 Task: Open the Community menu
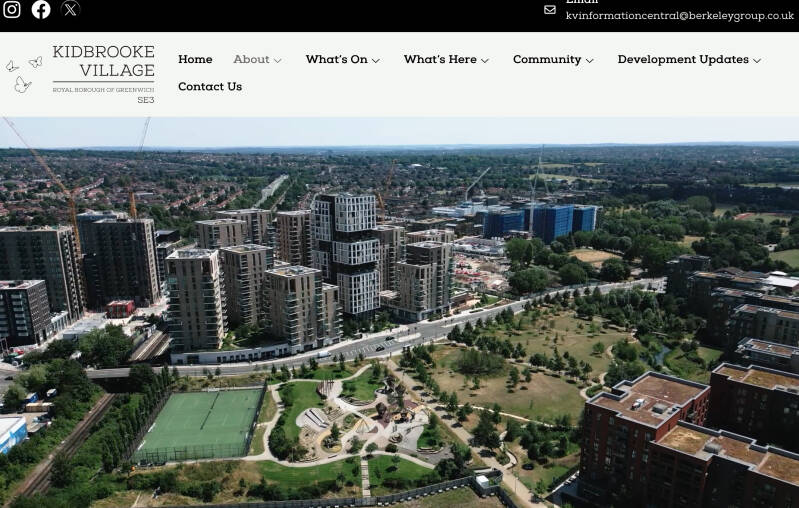tap(547, 59)
